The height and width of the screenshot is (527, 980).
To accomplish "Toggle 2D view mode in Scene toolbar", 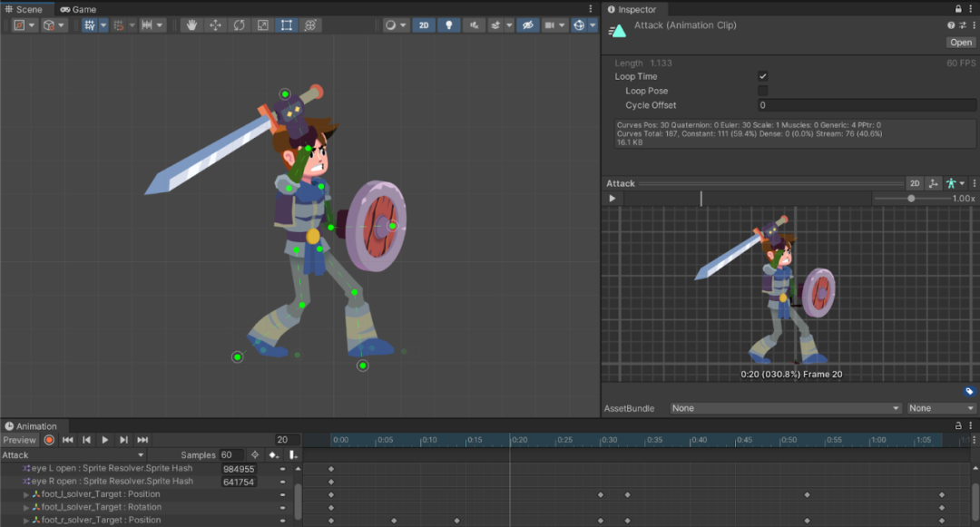I will (424, 25).
